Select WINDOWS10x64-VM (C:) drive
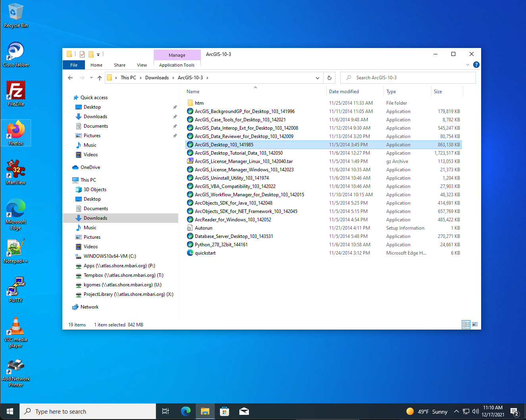This screenshot has height=420, width=526. (110, 256)
